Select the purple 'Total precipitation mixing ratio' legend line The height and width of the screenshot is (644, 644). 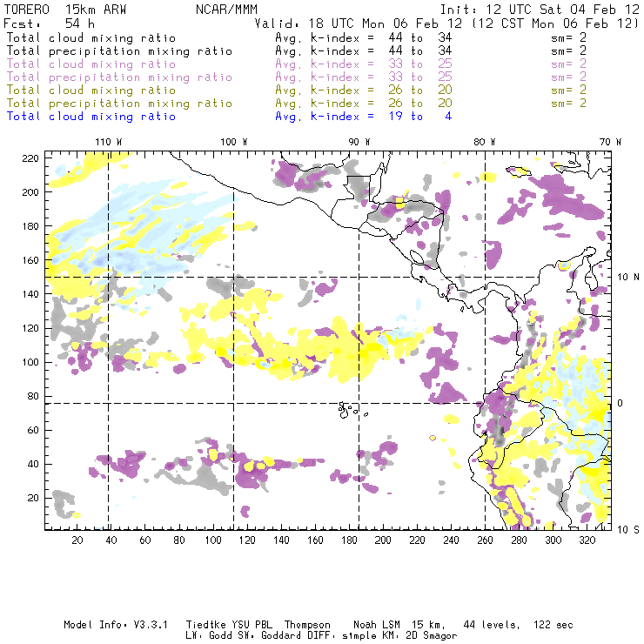(x=119, y=77)
